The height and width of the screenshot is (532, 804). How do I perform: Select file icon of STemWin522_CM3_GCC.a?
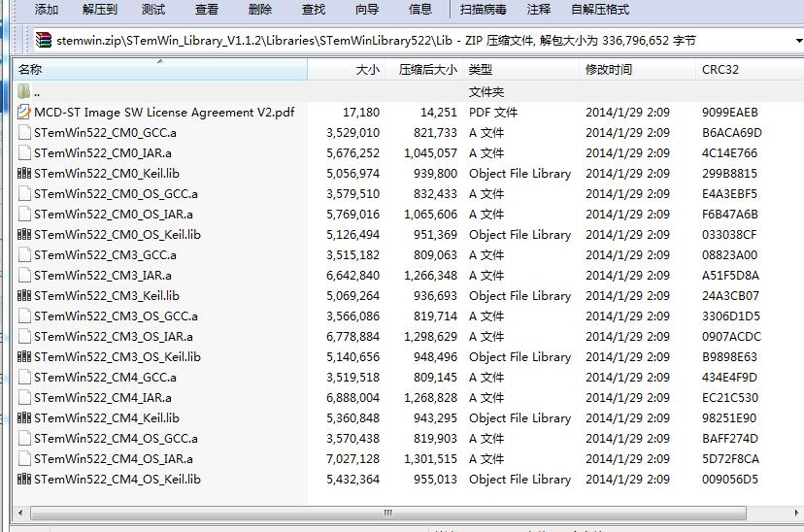coord(24,254)
